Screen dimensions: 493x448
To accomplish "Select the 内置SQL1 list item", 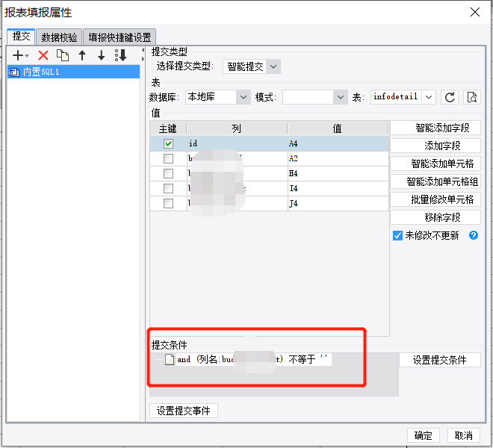I will (x=73, y=72).
